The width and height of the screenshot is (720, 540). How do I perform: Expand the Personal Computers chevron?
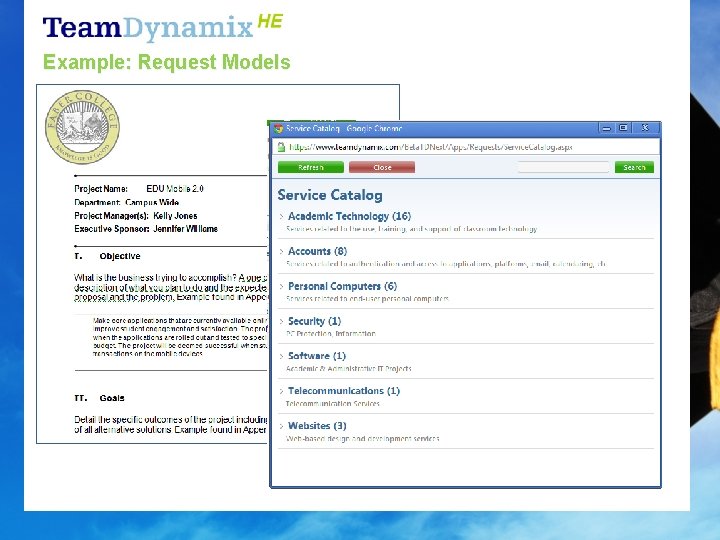(281, 286)
